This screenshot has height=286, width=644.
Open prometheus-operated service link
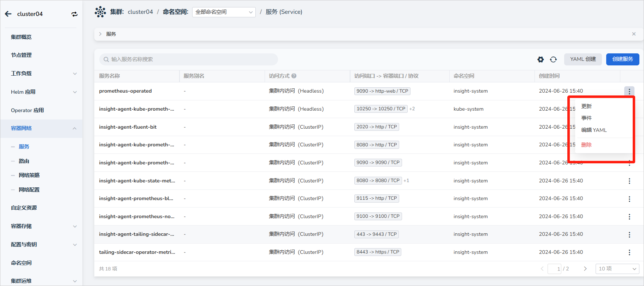pyautogui.click(x=125, y=91)
